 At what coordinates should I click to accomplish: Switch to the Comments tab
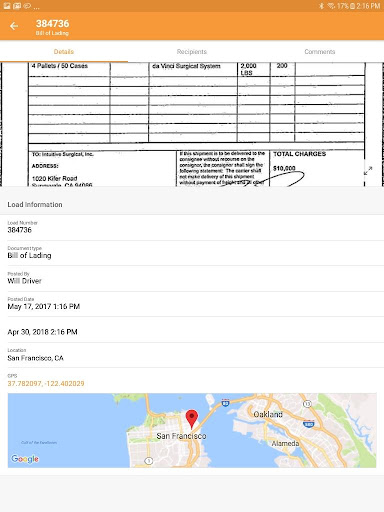coord(320,52)
